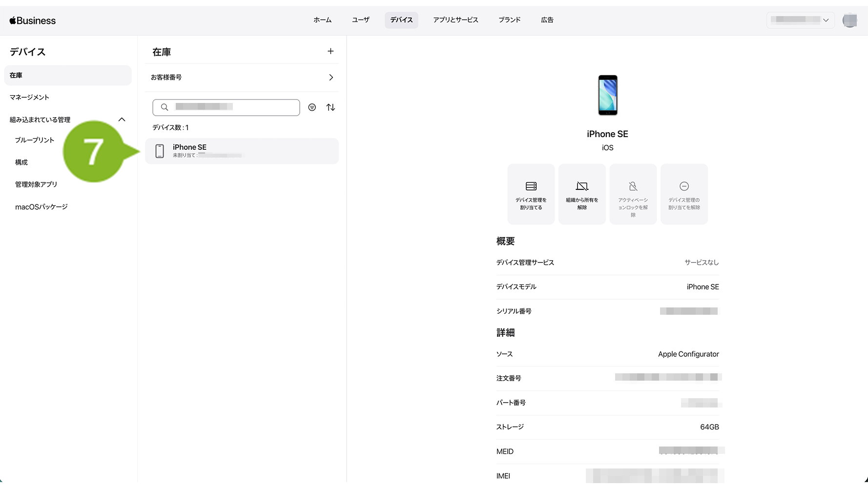Click デバイス管理の割り当てを解除 button
The width and height of the screenshot is (868, 488).
(684, 194)
